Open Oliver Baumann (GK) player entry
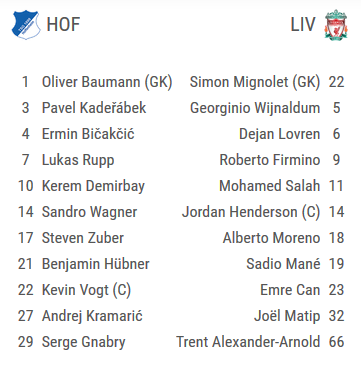This screenshot has width=361, height=366. point(107,82)
